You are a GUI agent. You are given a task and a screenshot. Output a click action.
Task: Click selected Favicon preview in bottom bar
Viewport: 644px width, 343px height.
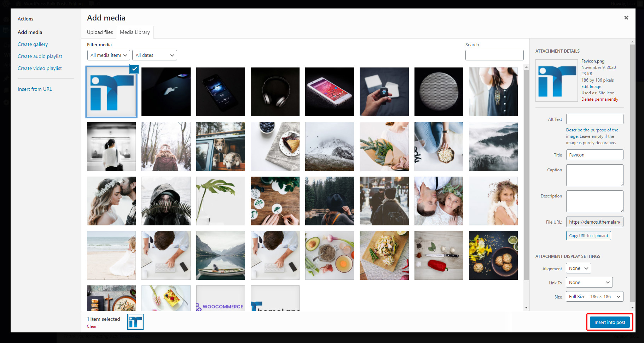point(135,322)
